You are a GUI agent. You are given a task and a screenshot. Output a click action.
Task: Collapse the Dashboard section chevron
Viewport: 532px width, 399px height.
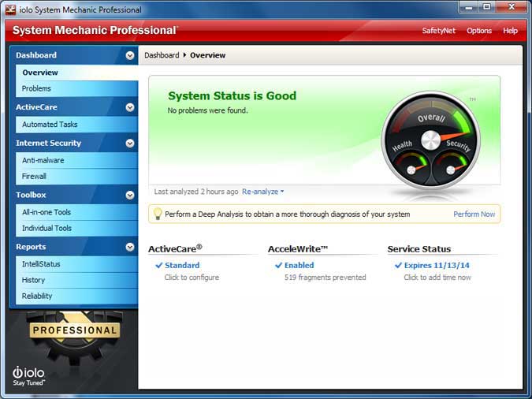(129, 55)
